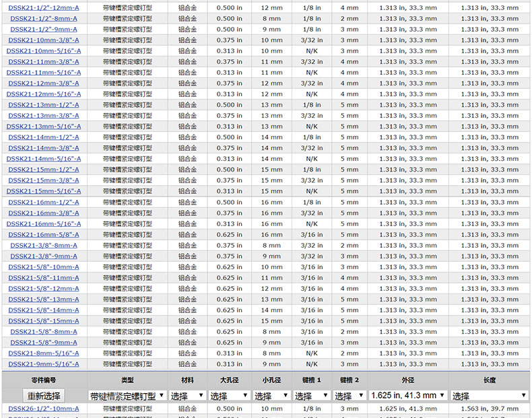This screenshot has width=532, height=418.
Task: Open the 长度 filter dropdown
Action: (490, 396)
